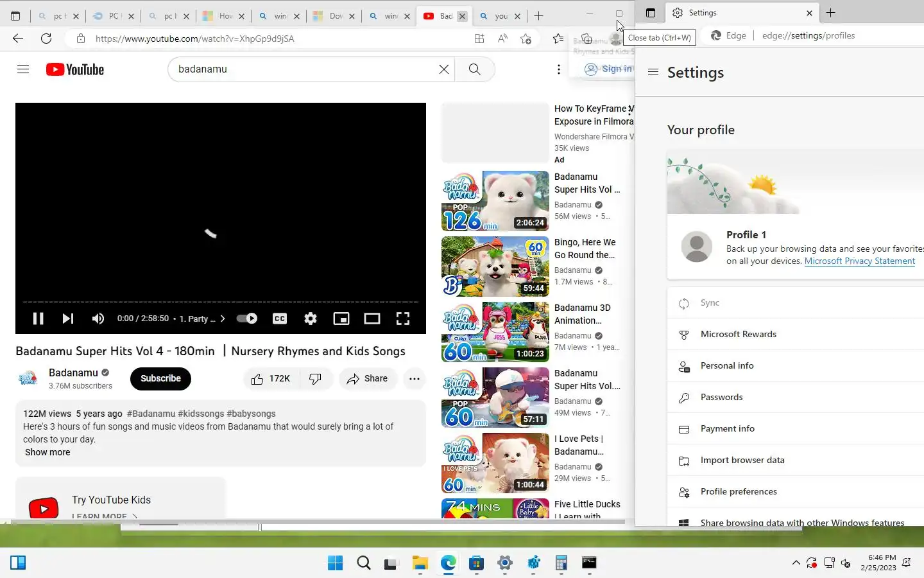Refresh the YouTube page
This screenshot has height=578, width=924.
click(x=46, y=39)
